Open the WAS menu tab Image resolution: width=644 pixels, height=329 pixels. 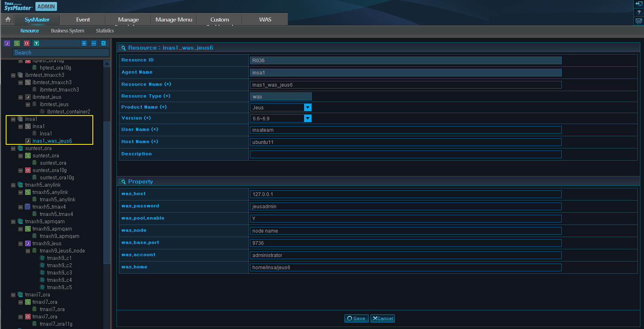pos(265,20)
